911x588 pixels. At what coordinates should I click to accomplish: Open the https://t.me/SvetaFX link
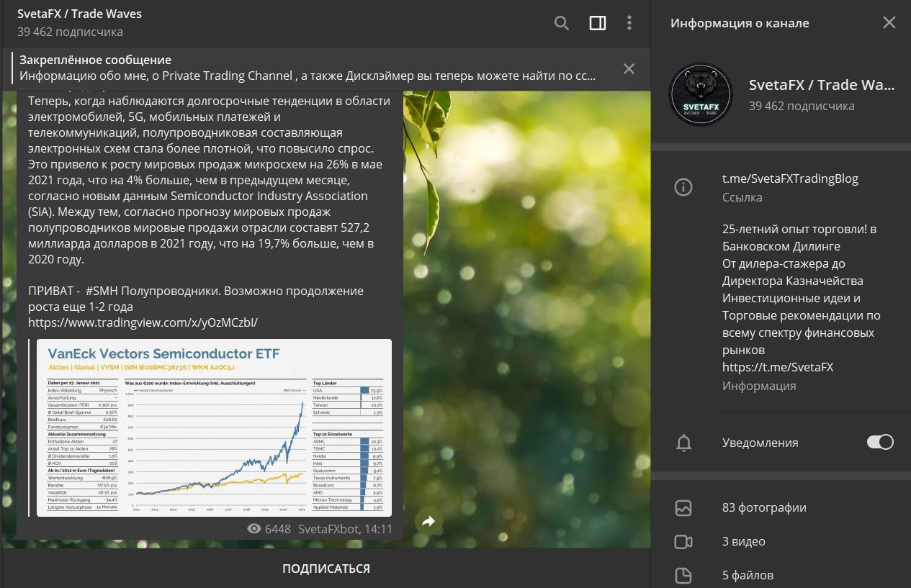point(778,367)
